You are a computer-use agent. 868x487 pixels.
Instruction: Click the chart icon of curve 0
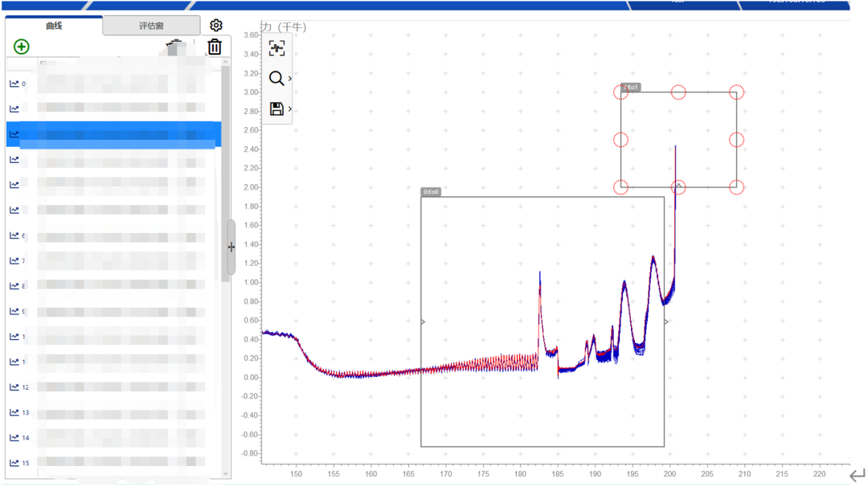tap(14, 84)
